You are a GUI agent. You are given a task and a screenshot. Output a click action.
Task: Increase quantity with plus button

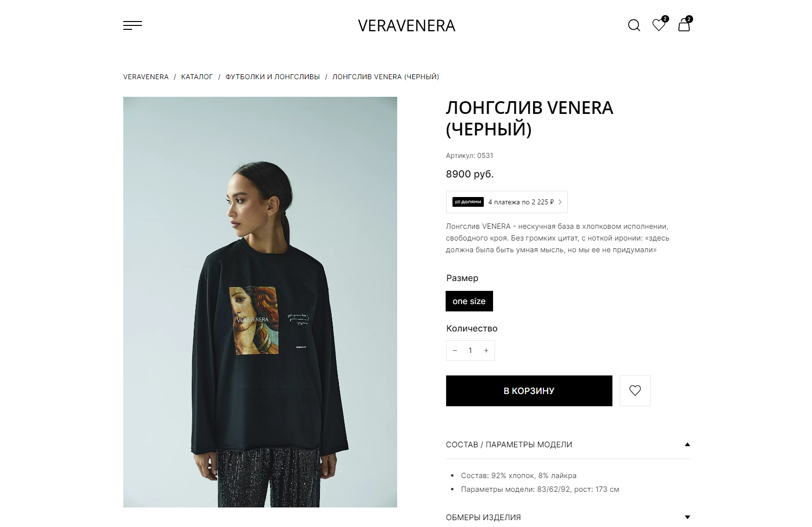click(x=486, y=351)
